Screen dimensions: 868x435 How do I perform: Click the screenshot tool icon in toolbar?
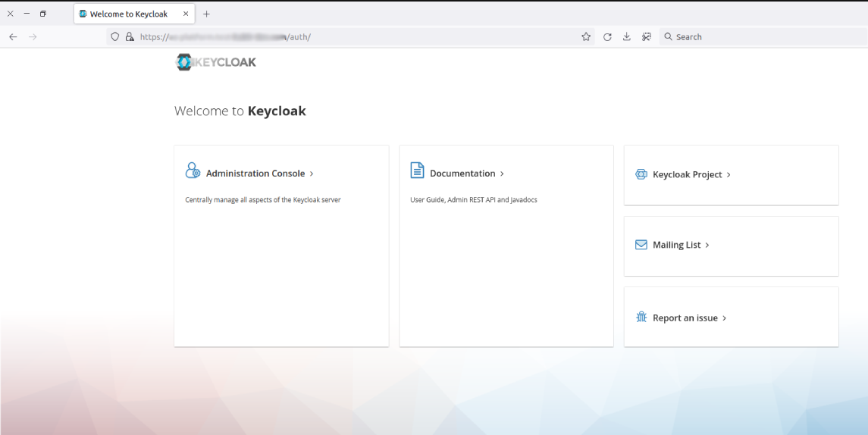pos(646,37)
